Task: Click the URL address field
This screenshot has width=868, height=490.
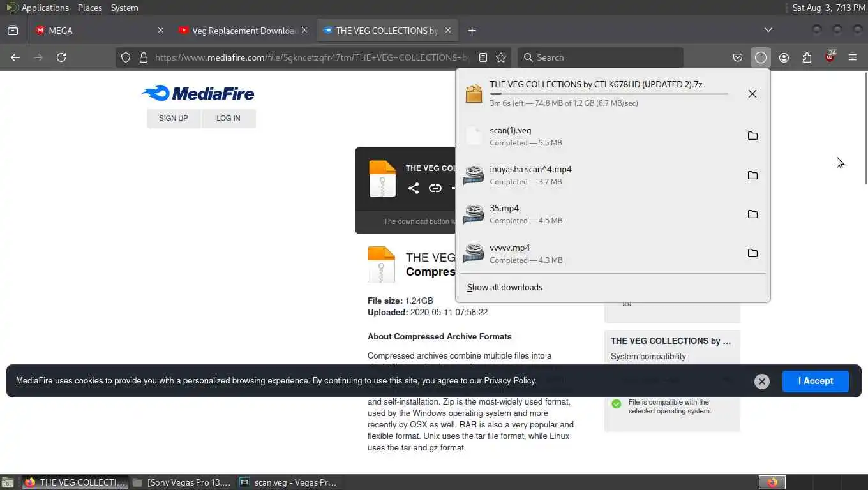Action: click(x=313, y=57)
